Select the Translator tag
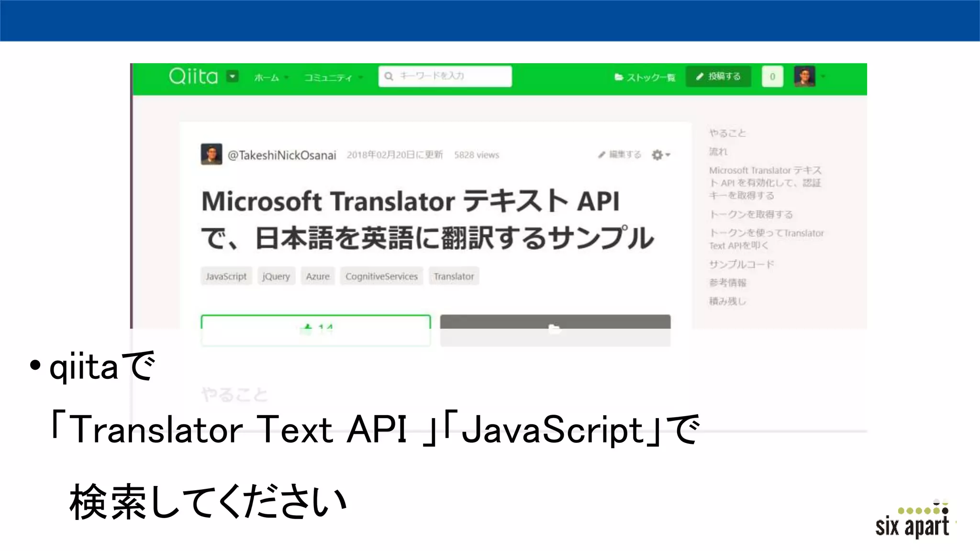 coord(454,276)
